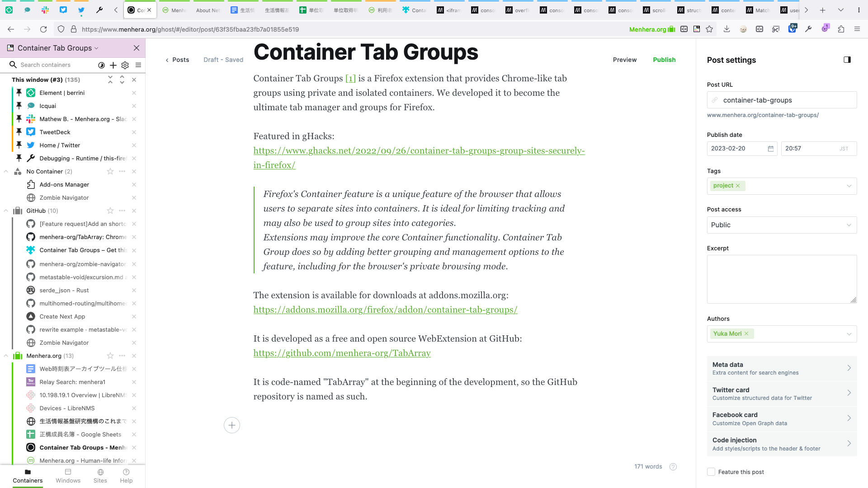Open the GitHub TabArray link
Image resolution: width=868 pixels, height=488 pixels.
(342, 353)
